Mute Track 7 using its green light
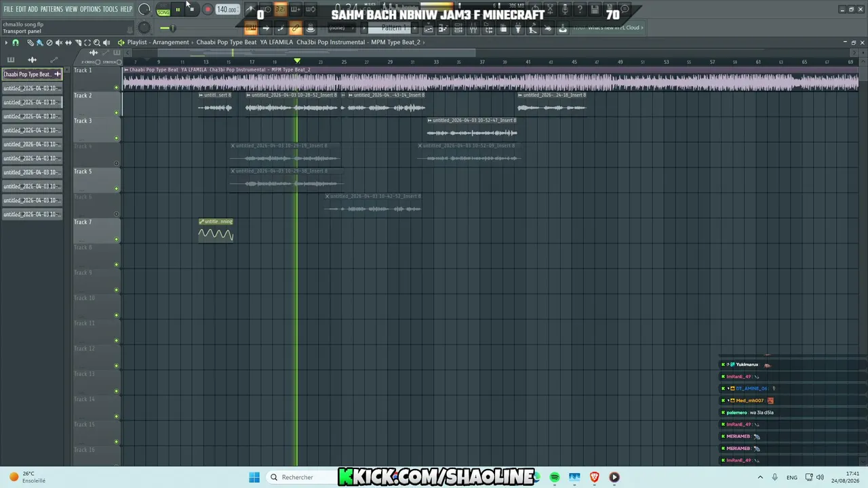Image resolution: width=868 pixels, height=488 pixels. tap(117, 239)
